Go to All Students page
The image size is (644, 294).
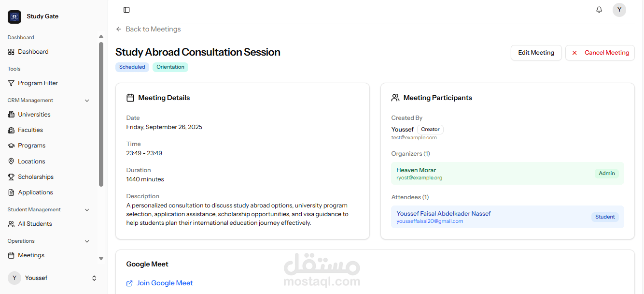click(35, 224)
